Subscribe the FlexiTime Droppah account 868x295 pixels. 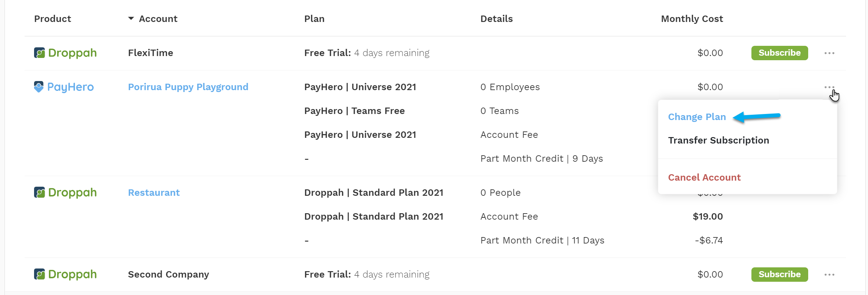click(779, 53)
